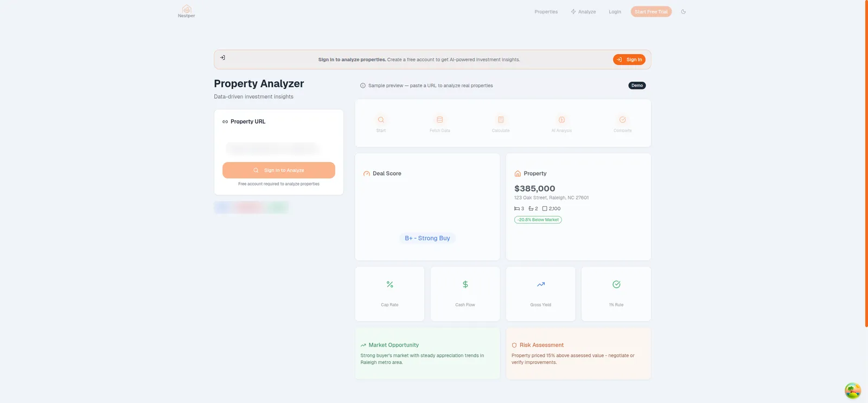The width and height of the screenshot is (868, 403).
Task: Open the Gross Yield trend card
Action: (541, 293)
